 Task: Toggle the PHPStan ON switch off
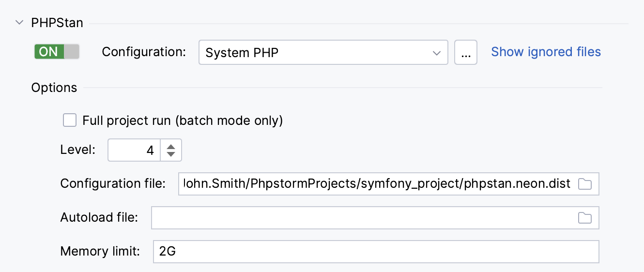pyautogui.click(x=57, y=52)
